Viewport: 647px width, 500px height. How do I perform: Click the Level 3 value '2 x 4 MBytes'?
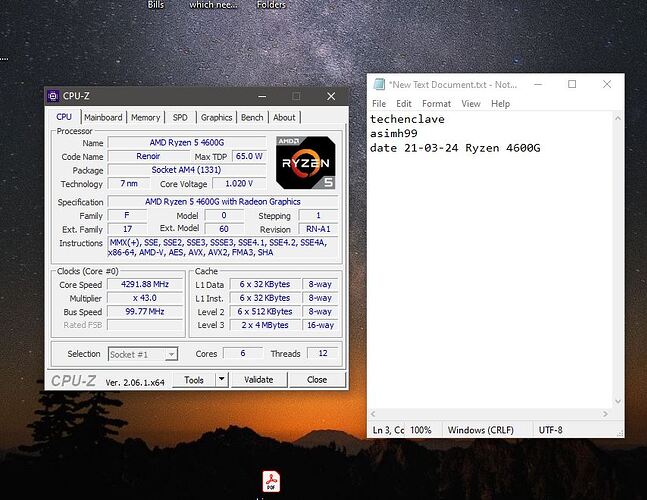265,325
